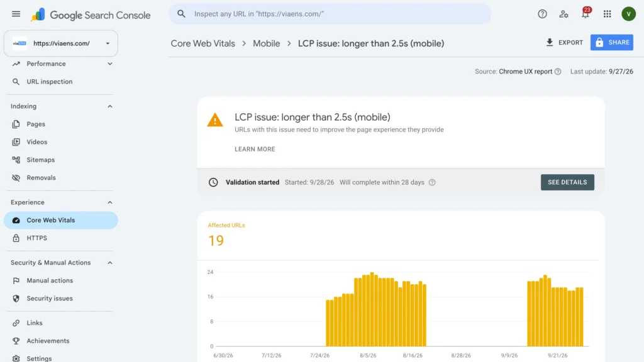Click the 9/21/26 axis label
Screen dimensions: 644x362
[557, 356]
